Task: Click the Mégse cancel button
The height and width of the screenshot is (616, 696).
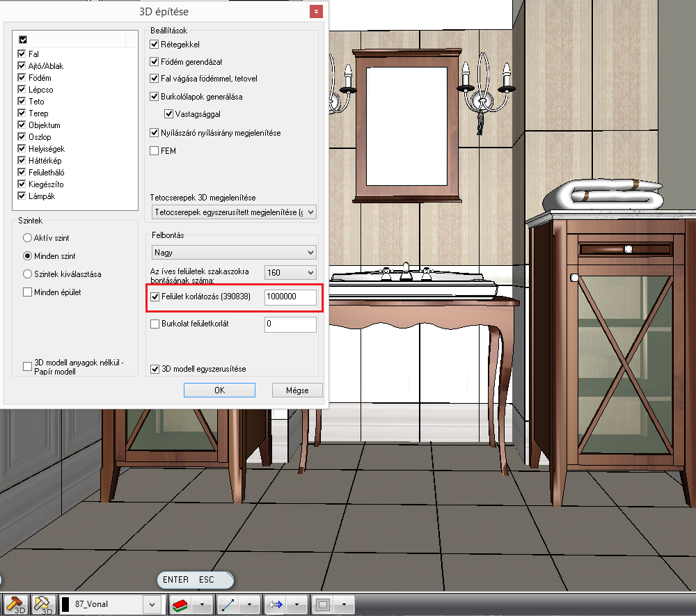Action: tap(297, 390)
